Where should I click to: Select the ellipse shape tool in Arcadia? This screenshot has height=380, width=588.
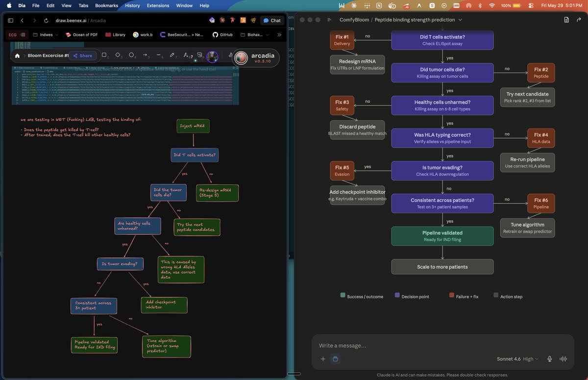[x=132, y=55]
